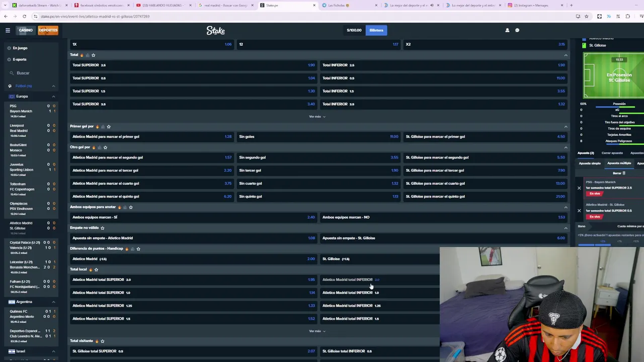Select Atletico Madrid total SUPERIOR 1.25
The height and width of the screenshot is (362, 644).
coord(194,306)
